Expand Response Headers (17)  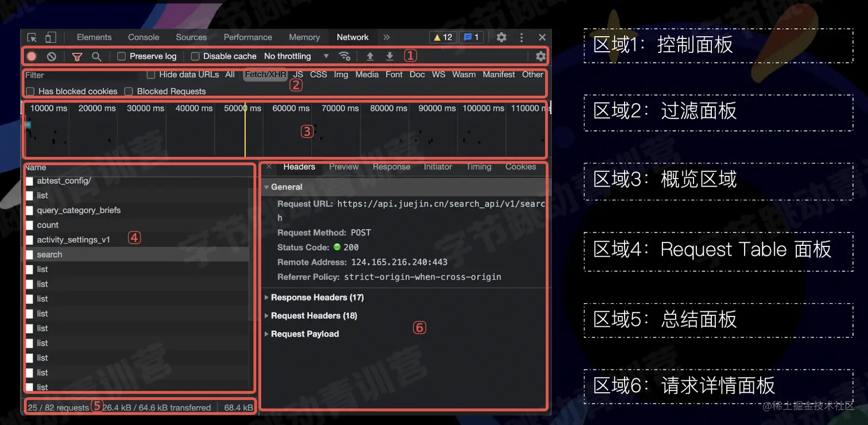pyautogui.click(x=266, y=297)
